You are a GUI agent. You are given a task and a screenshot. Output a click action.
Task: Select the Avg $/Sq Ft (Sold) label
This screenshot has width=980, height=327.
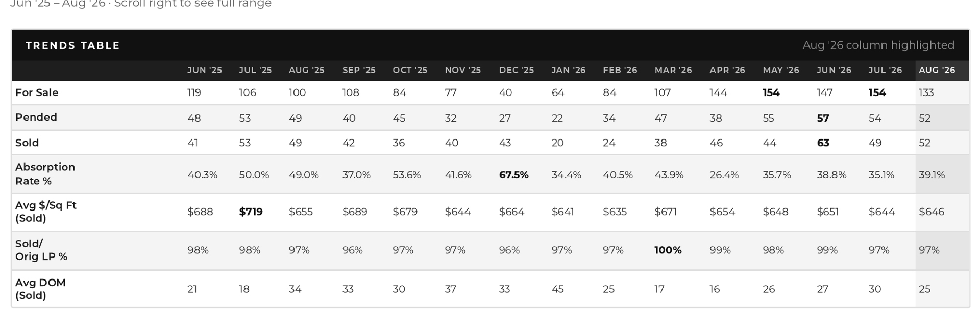click(45, 212)
